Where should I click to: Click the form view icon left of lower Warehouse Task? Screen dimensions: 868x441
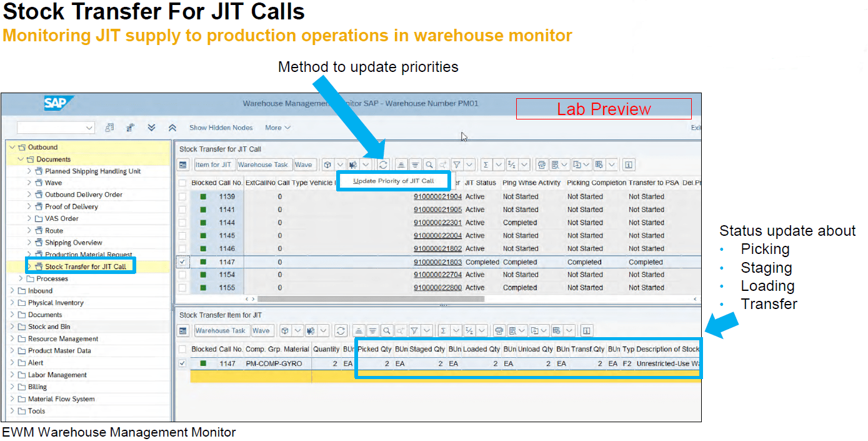pos(183,330)
